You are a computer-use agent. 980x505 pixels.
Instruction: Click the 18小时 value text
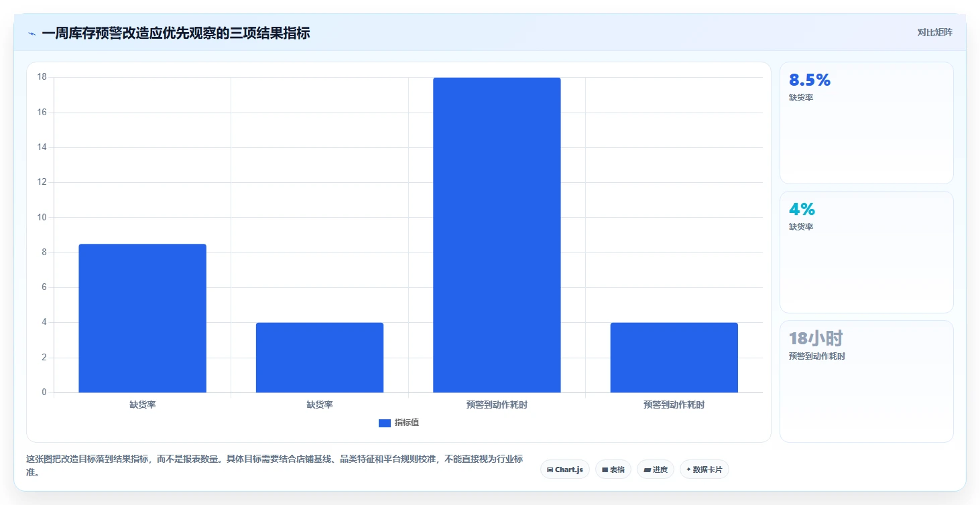[x=816, y=338]
